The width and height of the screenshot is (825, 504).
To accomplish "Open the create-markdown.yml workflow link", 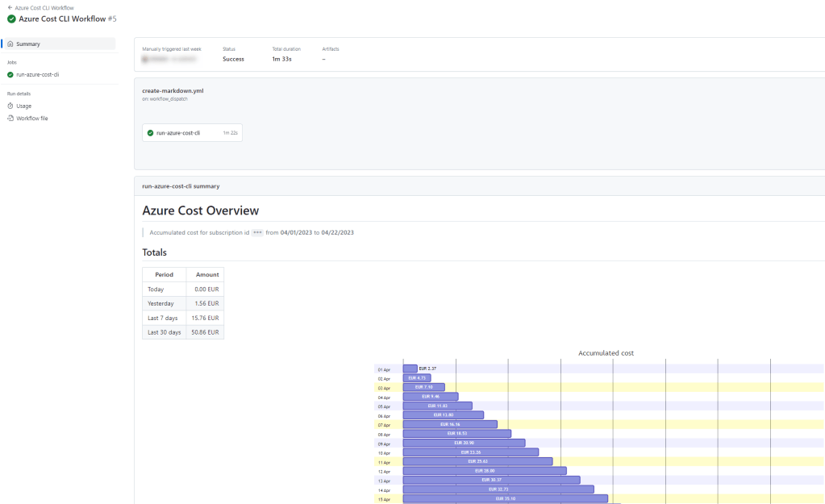I will tap(173, 91).
